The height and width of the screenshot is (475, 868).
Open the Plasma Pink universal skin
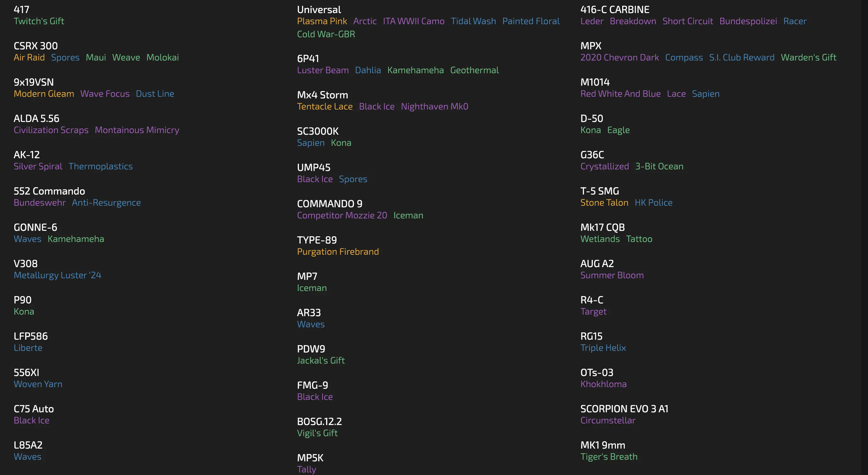point(322,21)
